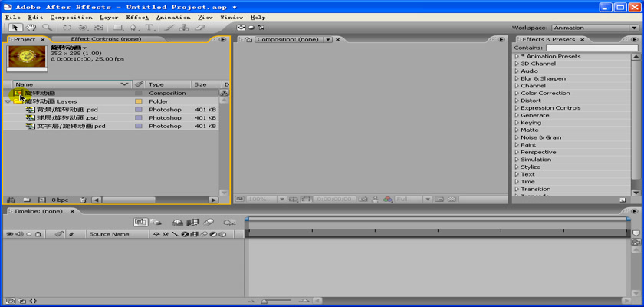Click the solo column header in Timeline

point(29,234)
